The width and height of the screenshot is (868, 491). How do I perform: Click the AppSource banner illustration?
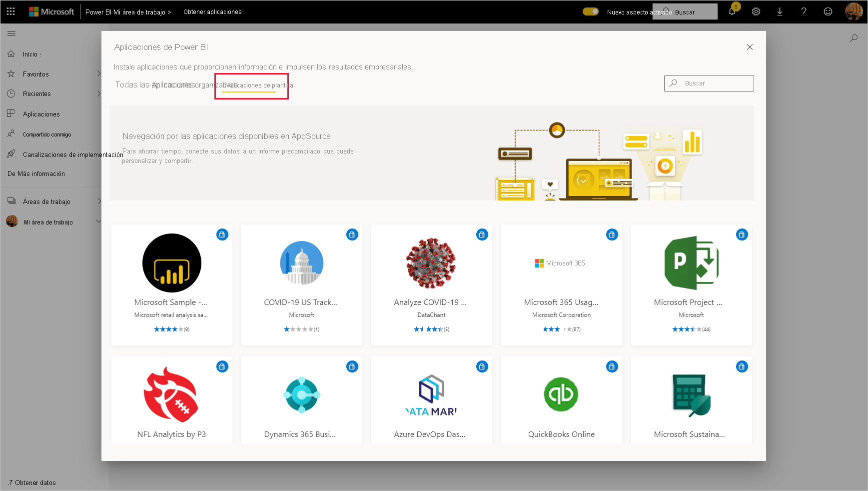pos(600,161)
